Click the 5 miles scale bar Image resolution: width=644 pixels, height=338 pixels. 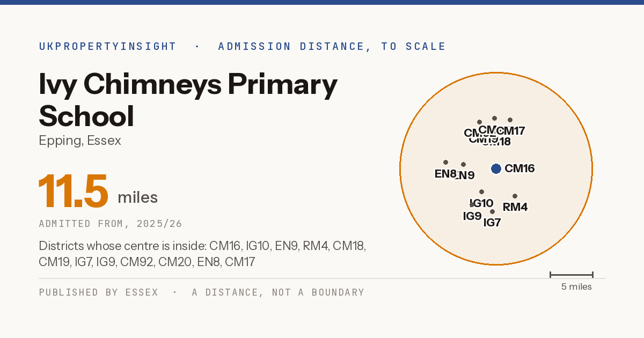coord(571,275)
